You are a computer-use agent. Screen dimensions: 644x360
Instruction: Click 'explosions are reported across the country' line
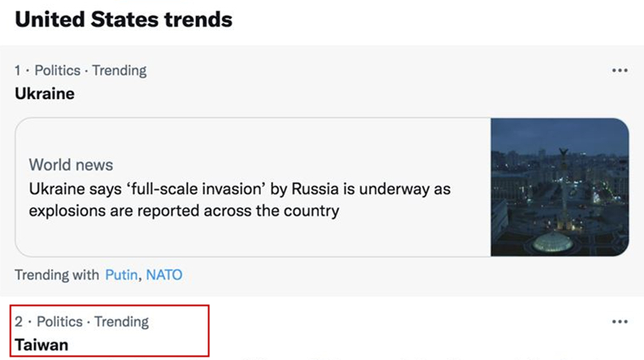(x=184, y=211)
